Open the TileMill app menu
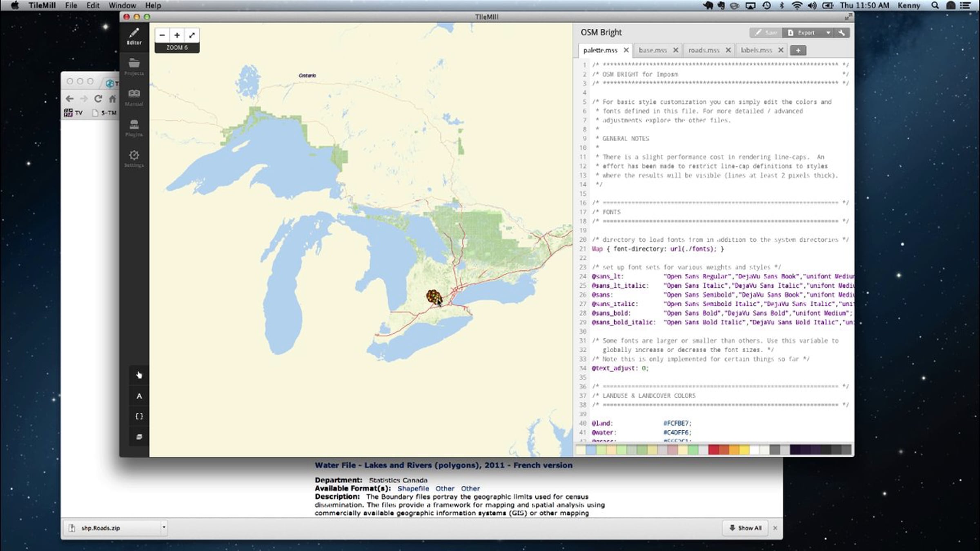The height and width of the screenshot is (551, 980). (42, 5)
